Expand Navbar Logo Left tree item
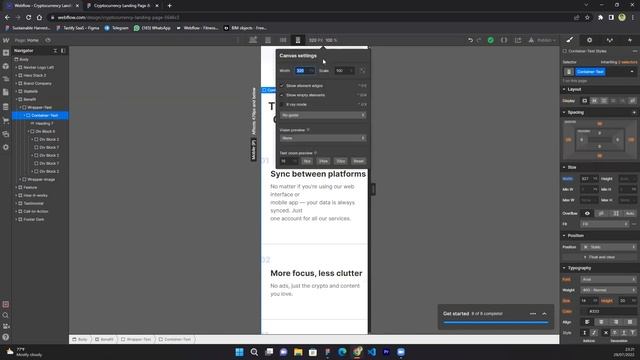 [16, 67]
